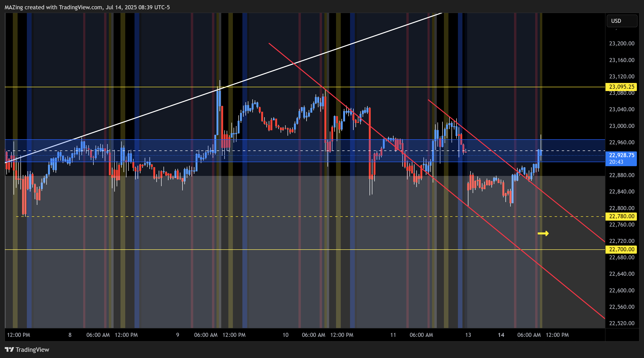Click the date label 9 on time axis

click(178, 335)
